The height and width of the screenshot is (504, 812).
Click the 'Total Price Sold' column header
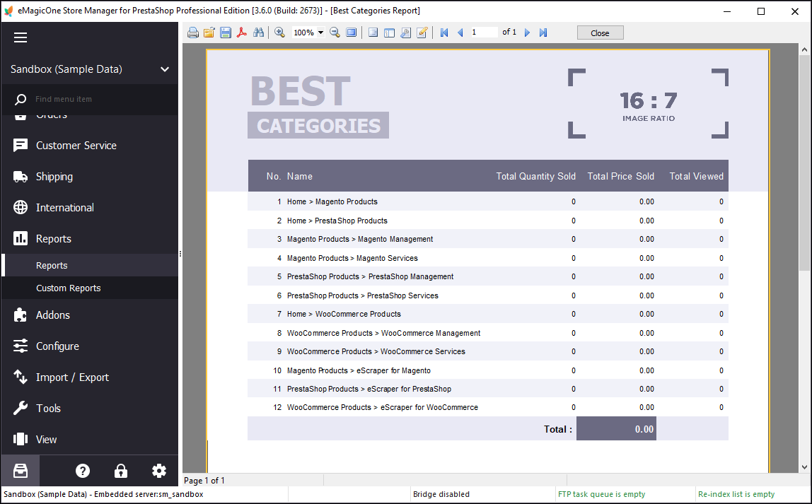click(620, 176)
